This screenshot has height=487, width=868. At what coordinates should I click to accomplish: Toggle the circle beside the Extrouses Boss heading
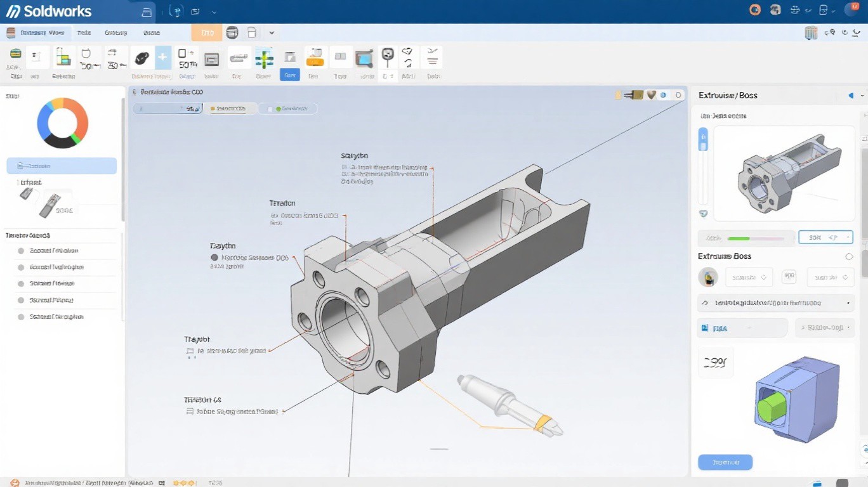[849, 257]
